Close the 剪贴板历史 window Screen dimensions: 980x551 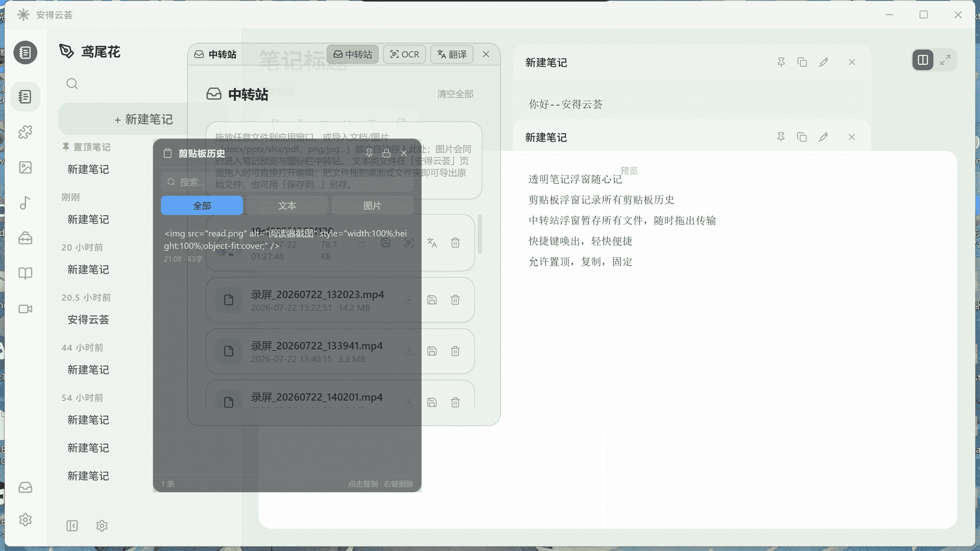[x=404, y=153]
